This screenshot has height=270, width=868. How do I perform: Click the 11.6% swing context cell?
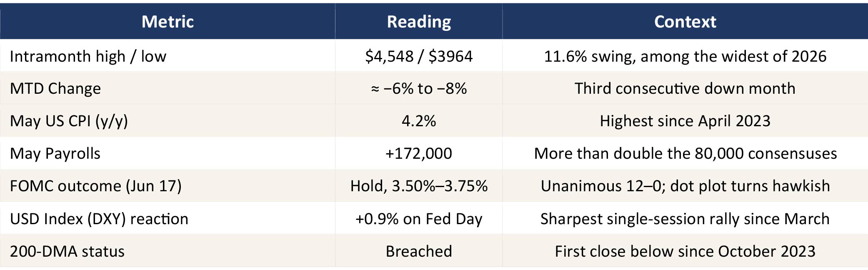coord(685,56)
